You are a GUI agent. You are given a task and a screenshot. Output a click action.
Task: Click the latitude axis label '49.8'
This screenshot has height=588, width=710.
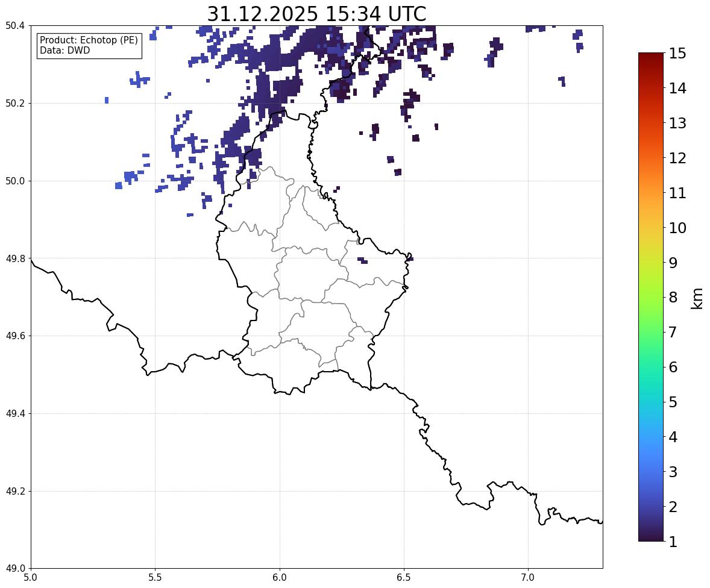click(15, 258)
